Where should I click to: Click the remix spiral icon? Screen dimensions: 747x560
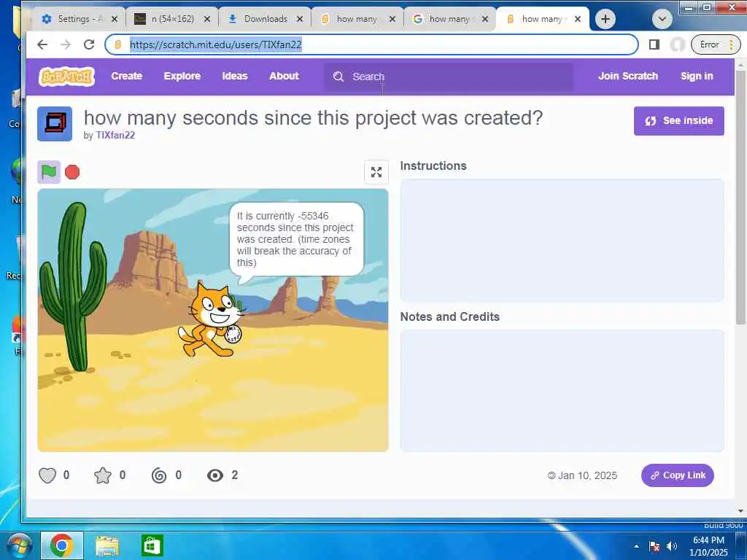pos(159,475)
